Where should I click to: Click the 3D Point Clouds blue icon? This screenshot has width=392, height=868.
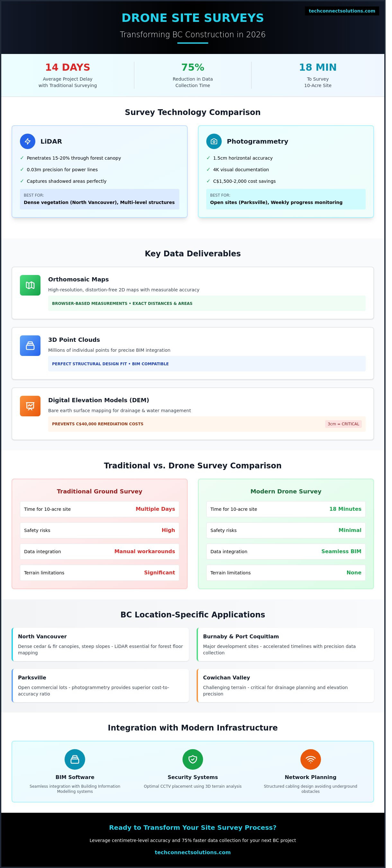30,346
